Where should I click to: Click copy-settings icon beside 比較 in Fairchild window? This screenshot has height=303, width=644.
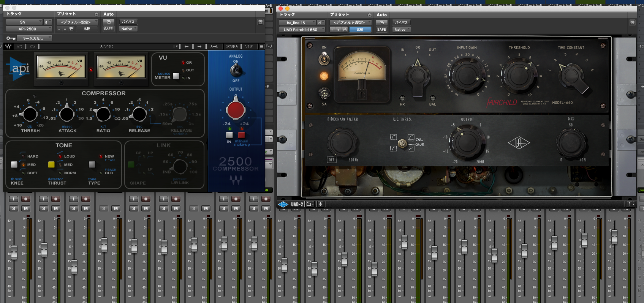pyautogui.click(x=345, y=29)
